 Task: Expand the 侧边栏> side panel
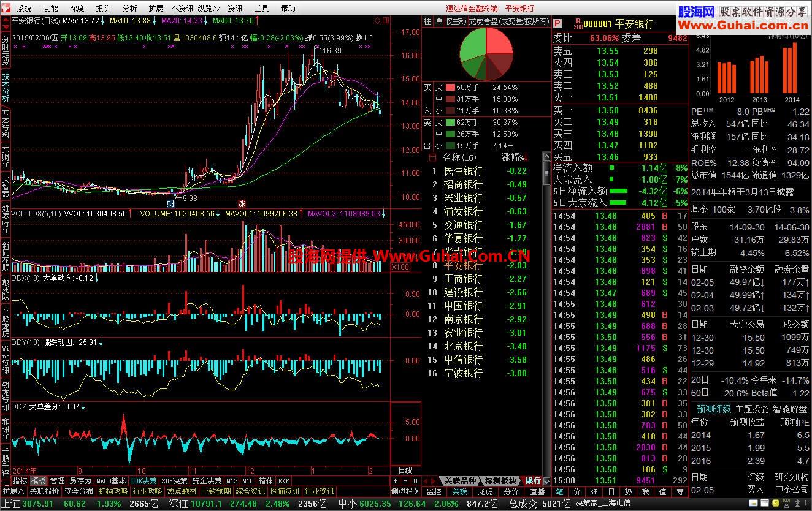pos(405,491)
